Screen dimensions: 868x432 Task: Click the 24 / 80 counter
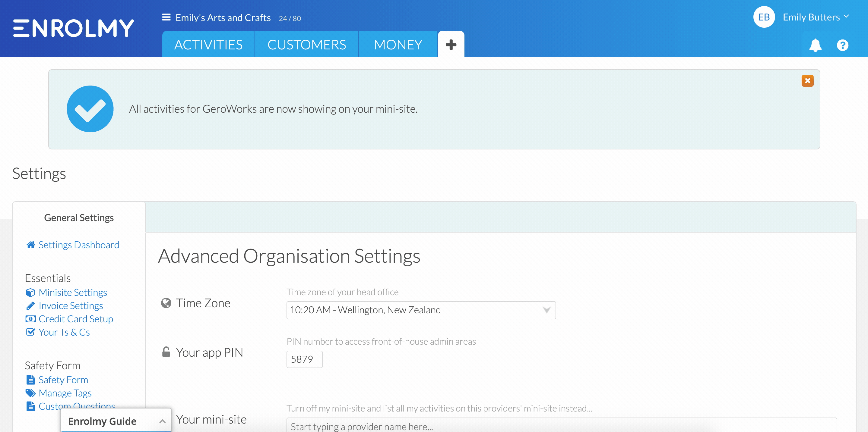[290, 18]
